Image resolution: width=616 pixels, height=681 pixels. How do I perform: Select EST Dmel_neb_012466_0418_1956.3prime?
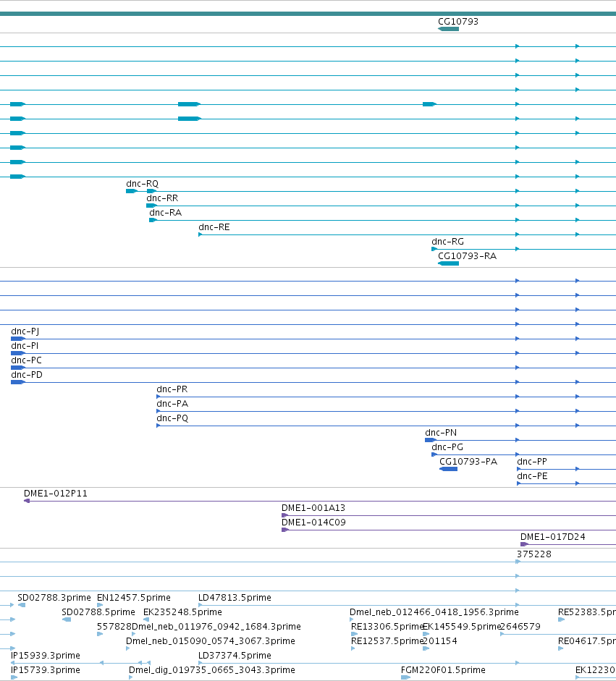click(434, 612)
